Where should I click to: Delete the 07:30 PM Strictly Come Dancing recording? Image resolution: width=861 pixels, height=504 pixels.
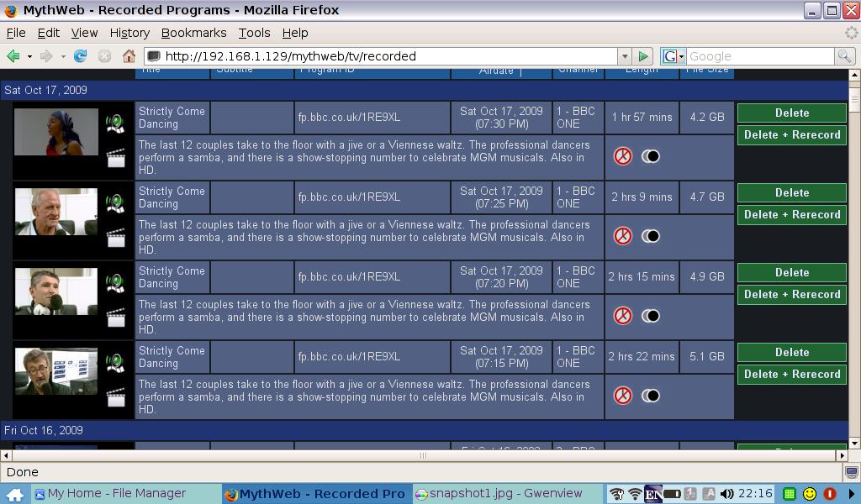tap(791, 113)
